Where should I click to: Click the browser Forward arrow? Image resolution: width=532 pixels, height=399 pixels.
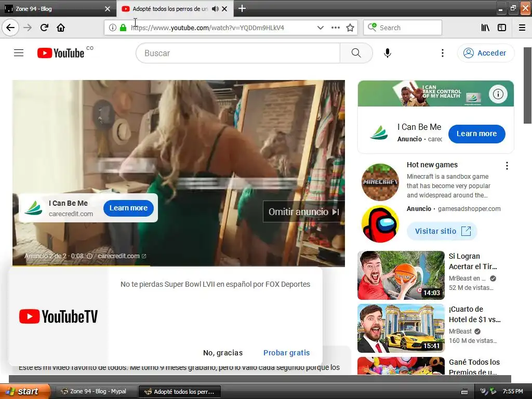(28, 28)
